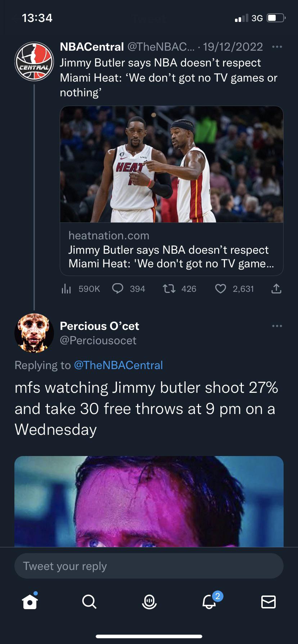
Task: View analytics icon showing 590K views
Action: 66,289
